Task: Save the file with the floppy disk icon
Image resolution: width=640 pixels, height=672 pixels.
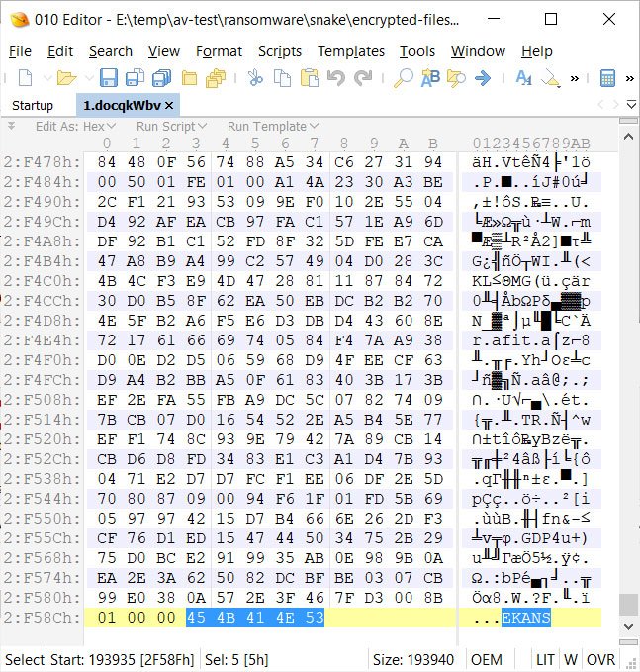Action: pos(108,78)
